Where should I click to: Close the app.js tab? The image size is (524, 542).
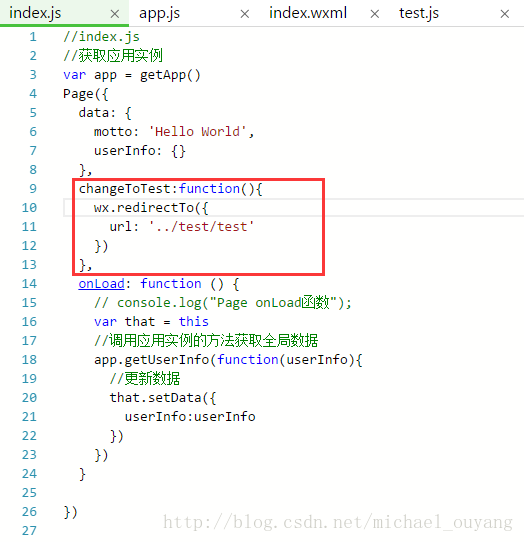click(x=245, y=14)
